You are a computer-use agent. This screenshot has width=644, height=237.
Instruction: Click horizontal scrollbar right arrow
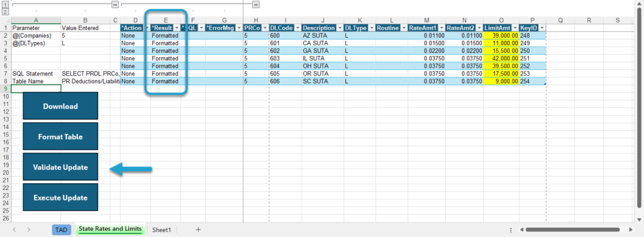(630, 229)
